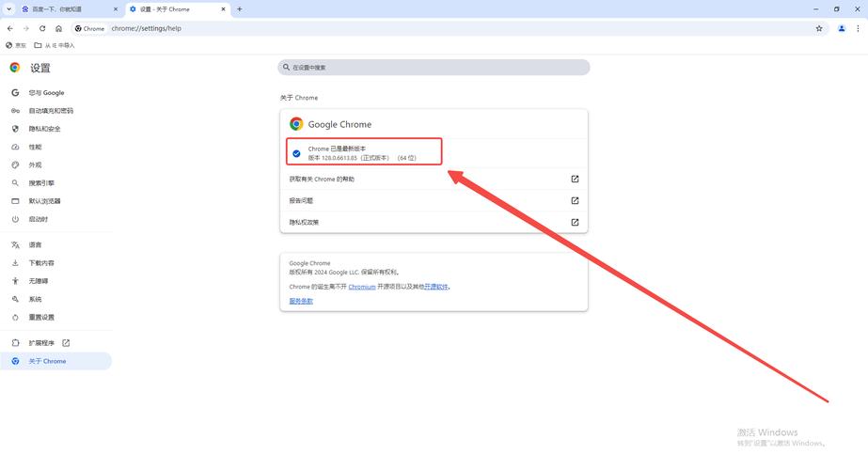
Task: Click the Chromium hyperlink
Action: click(362, 287)
